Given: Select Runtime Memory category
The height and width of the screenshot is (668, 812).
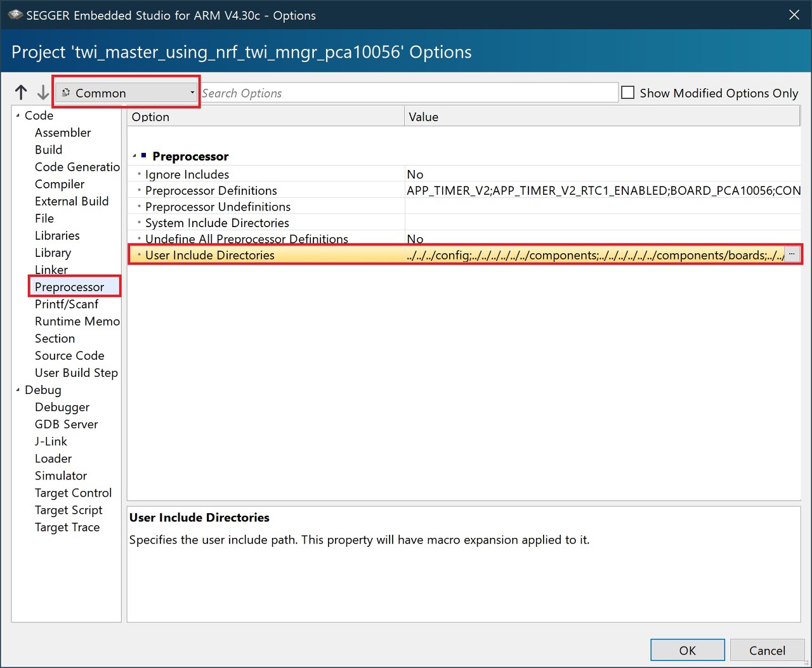Looking at the screenshot, I should pyautogui.click(x=77, y=321).
